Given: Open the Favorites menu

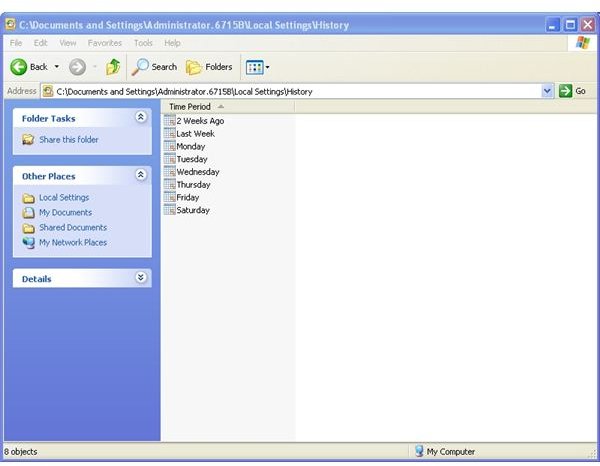Looking at the screenshot, I should coord(104,43).
